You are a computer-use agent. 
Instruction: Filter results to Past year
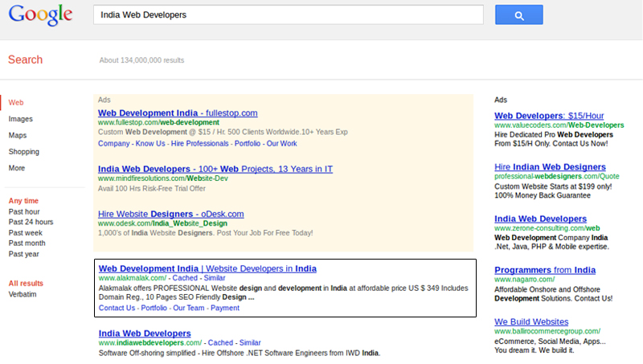coord(24,254)
